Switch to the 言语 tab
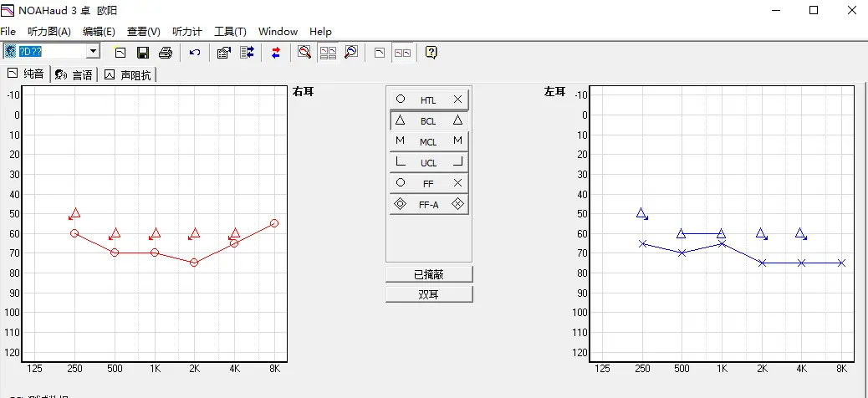 tap(74, 75)
